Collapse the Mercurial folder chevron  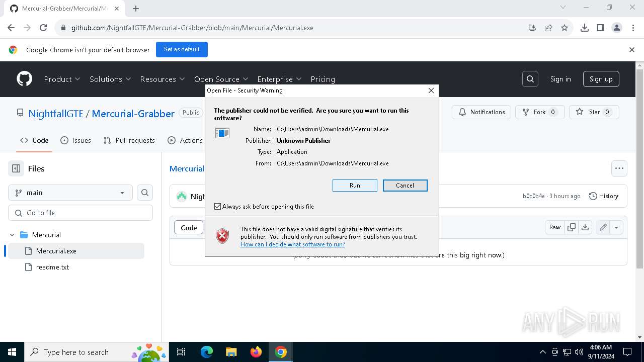[x=12, y=235]
